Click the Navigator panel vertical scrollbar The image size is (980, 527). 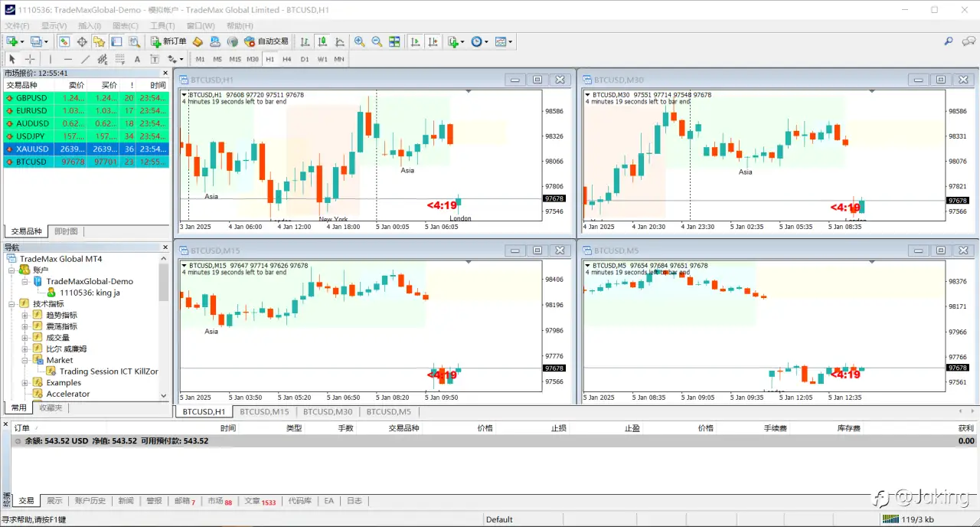pyautogui.click(x=164, y=326)
